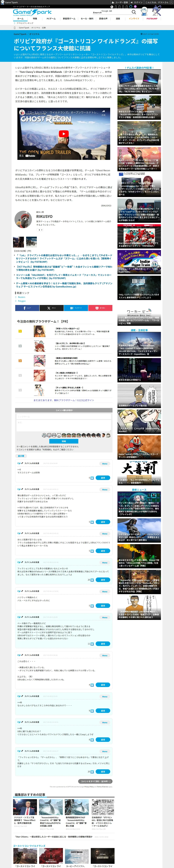Click the ニックネーム input field
Viewport: 174px width, 868px height.
point(64,416)
